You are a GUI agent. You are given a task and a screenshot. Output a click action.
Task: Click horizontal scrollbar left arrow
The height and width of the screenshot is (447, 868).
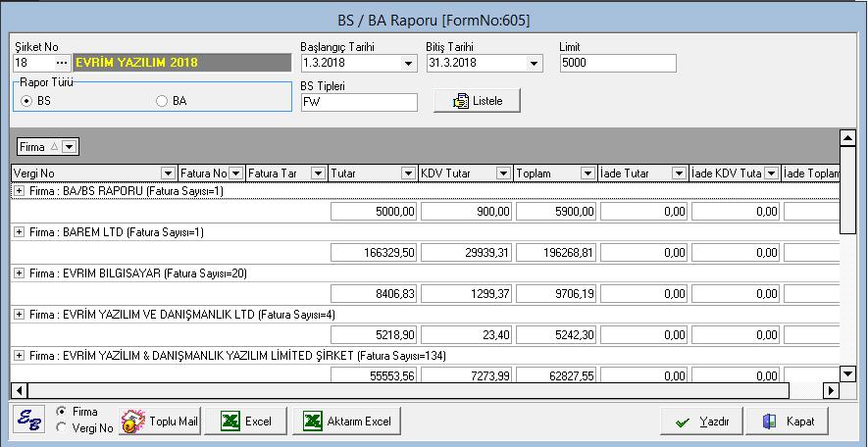[x=19, y=390]
